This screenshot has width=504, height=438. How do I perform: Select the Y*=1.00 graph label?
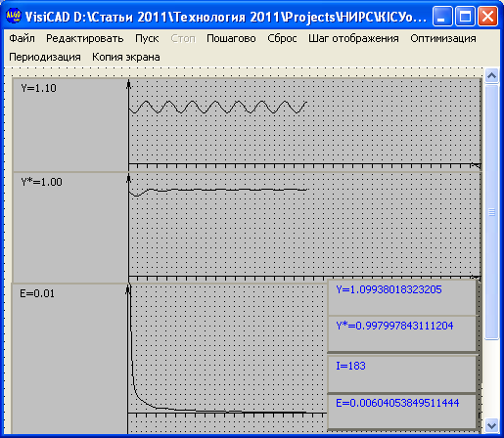tap(41, 182)
